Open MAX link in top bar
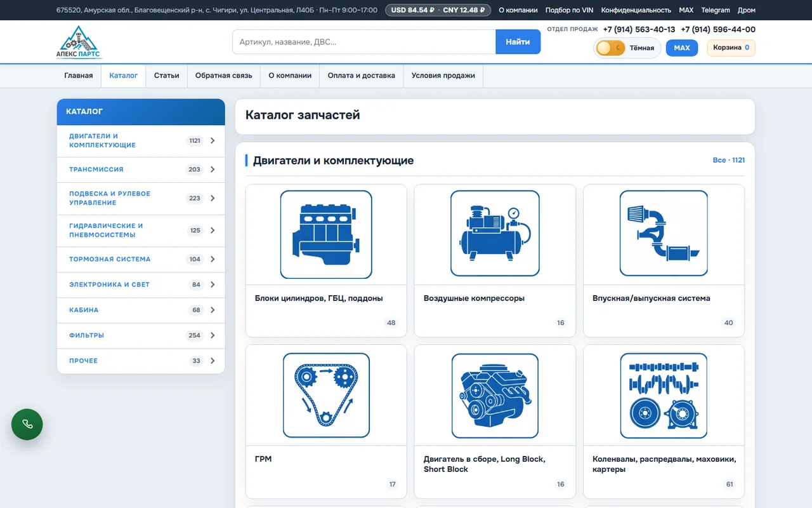Screen dimensions: 812x508 [x=686, y=10]
